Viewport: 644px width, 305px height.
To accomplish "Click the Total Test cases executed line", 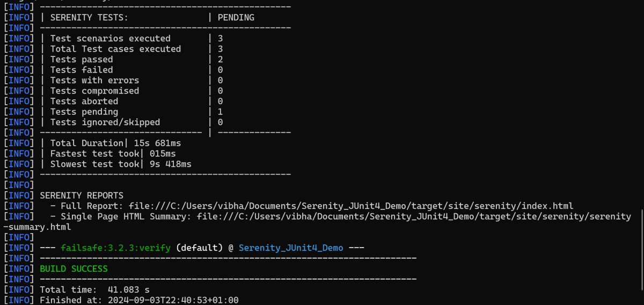I will click(115, 49).
